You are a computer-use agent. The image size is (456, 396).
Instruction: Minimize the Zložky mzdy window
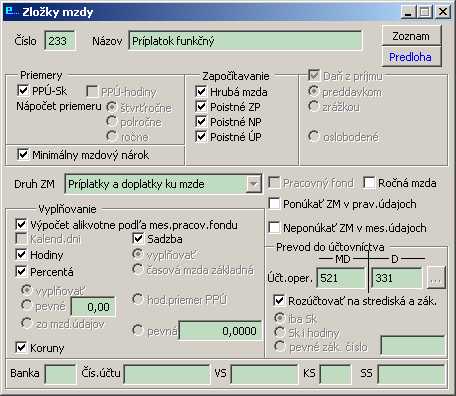[409, 12]
